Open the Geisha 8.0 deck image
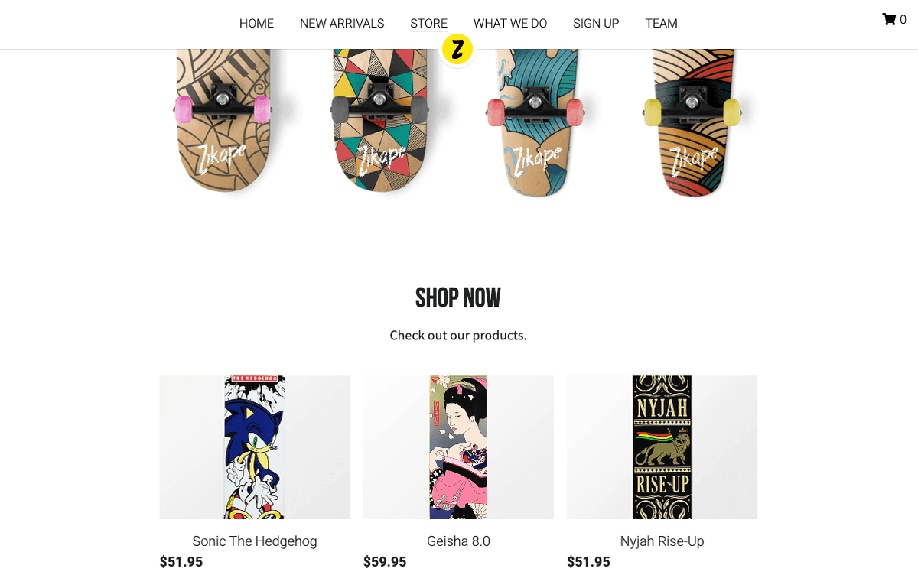Image resolution: width=918 pixels, height=588 pixels. pos(458,447)
